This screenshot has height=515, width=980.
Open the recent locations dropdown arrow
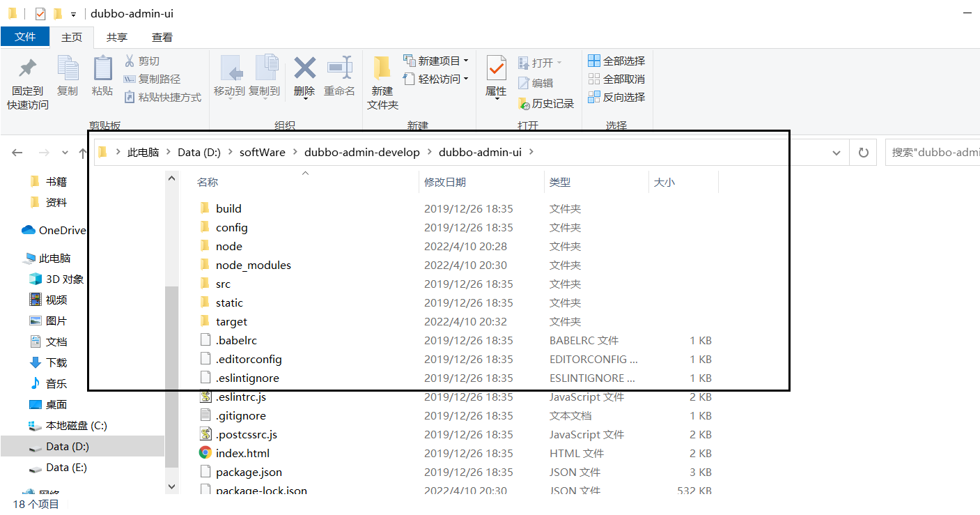(x=64, y=153)
